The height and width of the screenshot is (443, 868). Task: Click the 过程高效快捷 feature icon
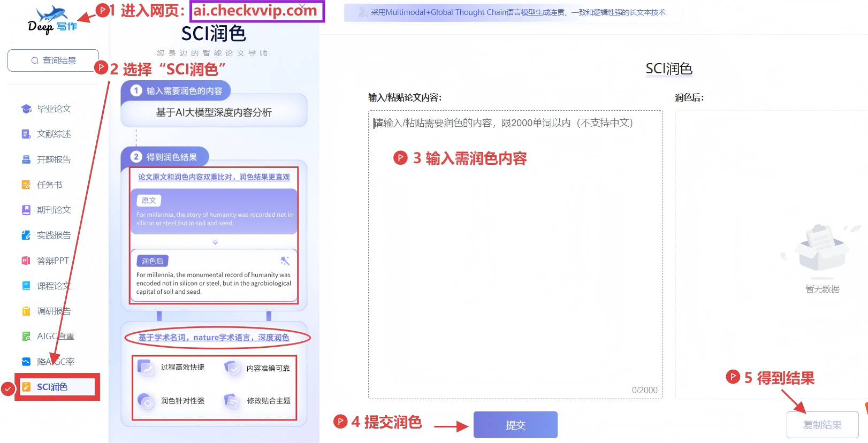(x=146, y=368)
